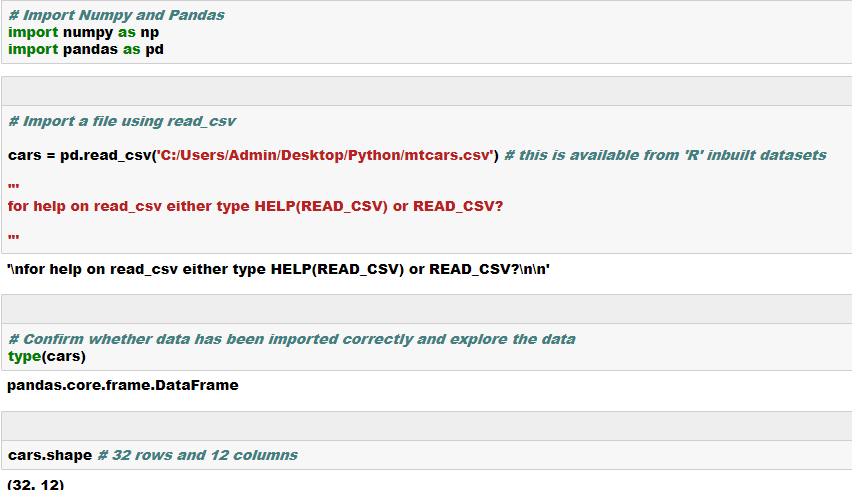
Task: Click the line 'import numpy as np'
Action: pyautogui.click(x=83, y=32)
